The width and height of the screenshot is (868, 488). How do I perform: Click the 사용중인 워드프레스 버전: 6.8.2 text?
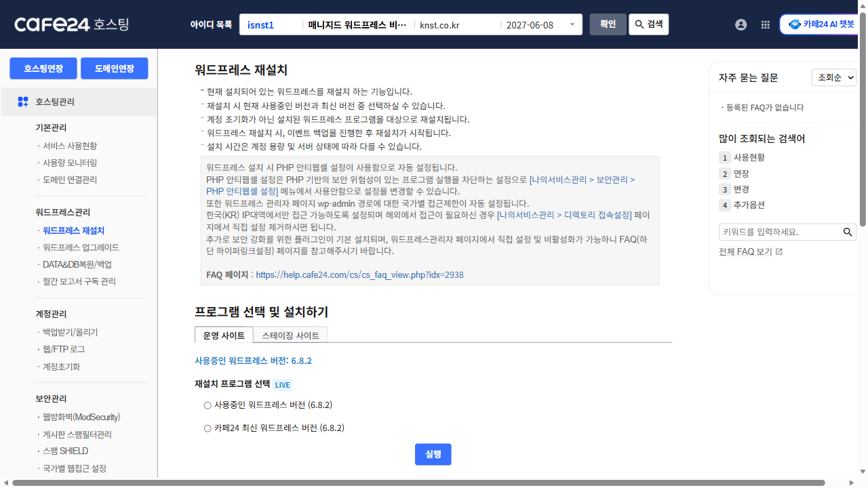(x=253, y=361)
